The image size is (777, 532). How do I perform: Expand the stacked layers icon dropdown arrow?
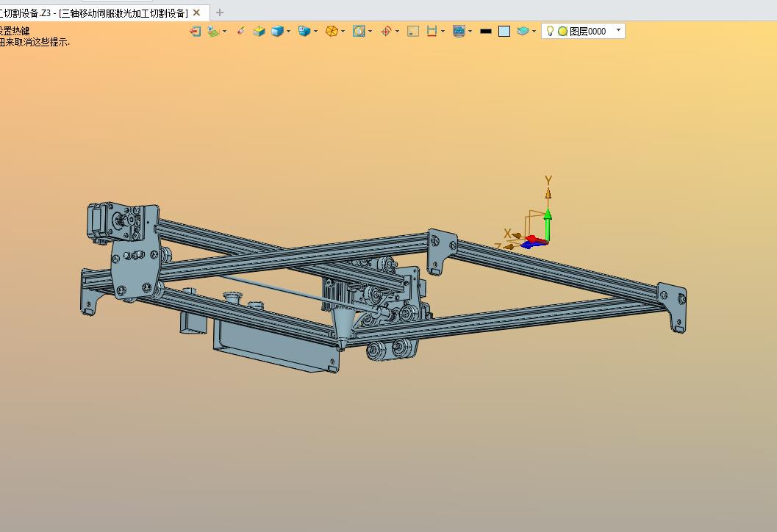(x=534, y=31)
